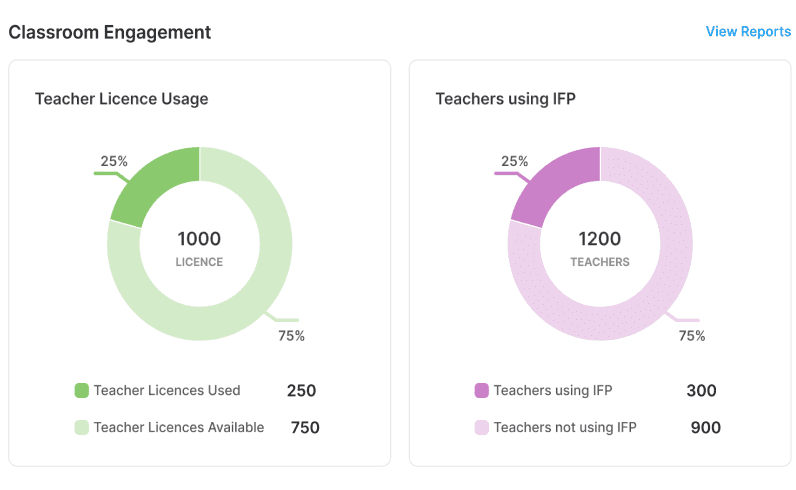The height and width of the screenshot is (490, 796).
Task: Open the View Reports link
Action: coord(748,32)
